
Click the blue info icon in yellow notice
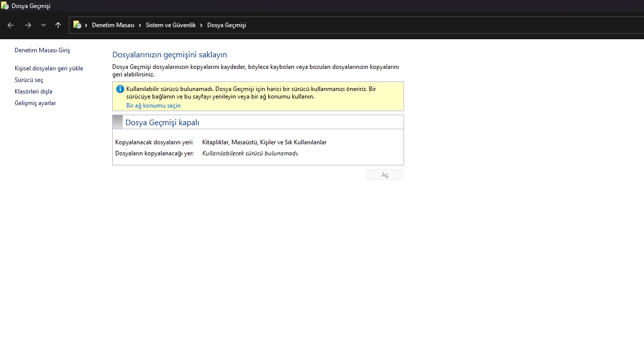click(120, 89)
